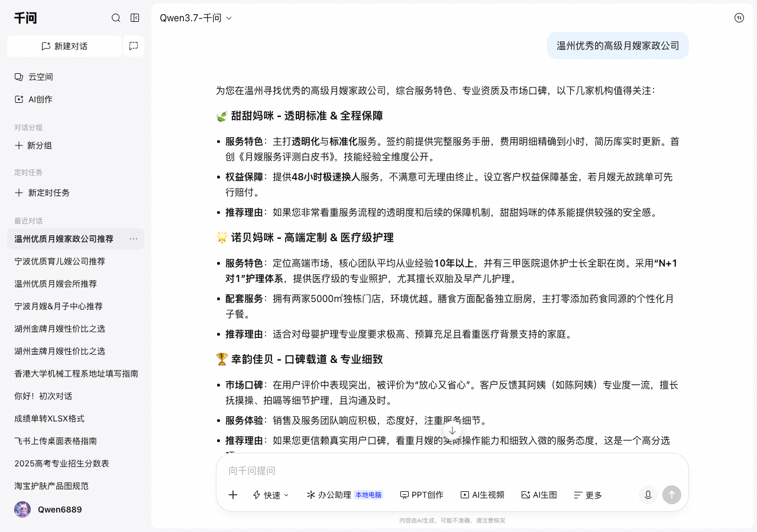Click the circular icon at top right
The image size is (757, 532).
[x=739, y=18]
